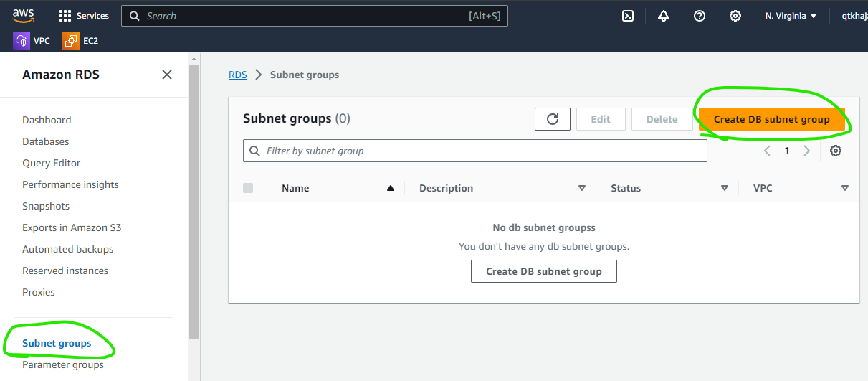The height and width of the screenshot is (381, 868).
Task: Go to next page arrow
Action: tap(807, 151)
